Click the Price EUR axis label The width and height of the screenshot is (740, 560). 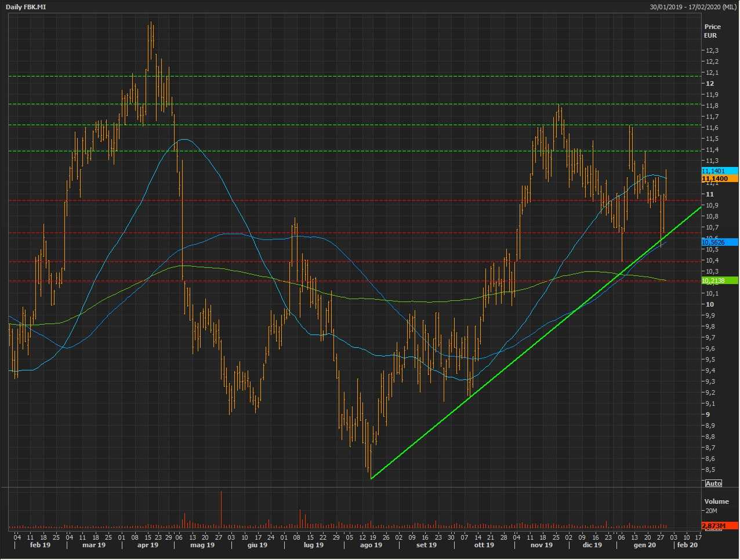click(712, 31)
